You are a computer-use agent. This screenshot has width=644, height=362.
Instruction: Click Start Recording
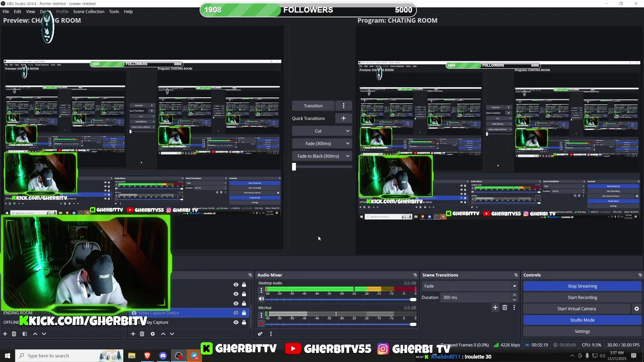tap(582, 297)
